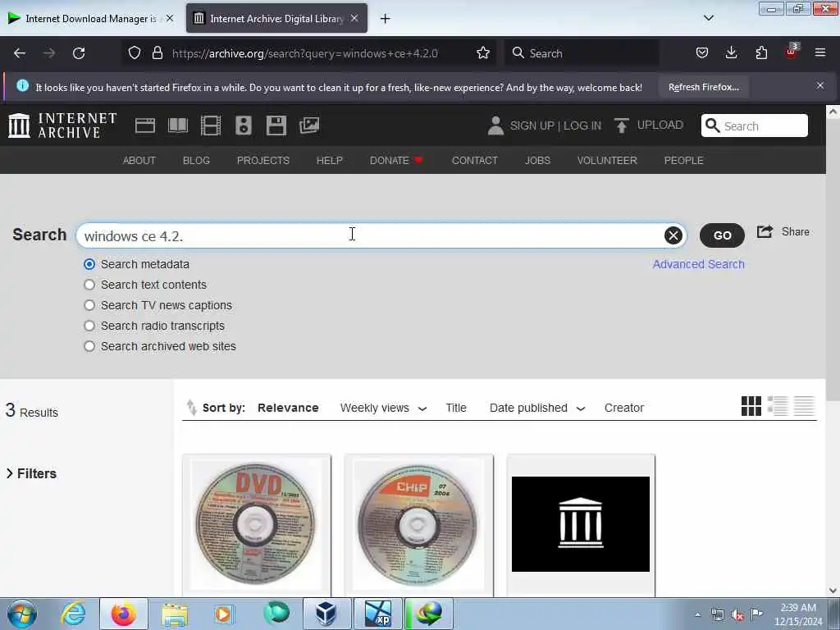Screen dimensions: 840x630
Task: Click the upload arrow icon
Action: 622,126
